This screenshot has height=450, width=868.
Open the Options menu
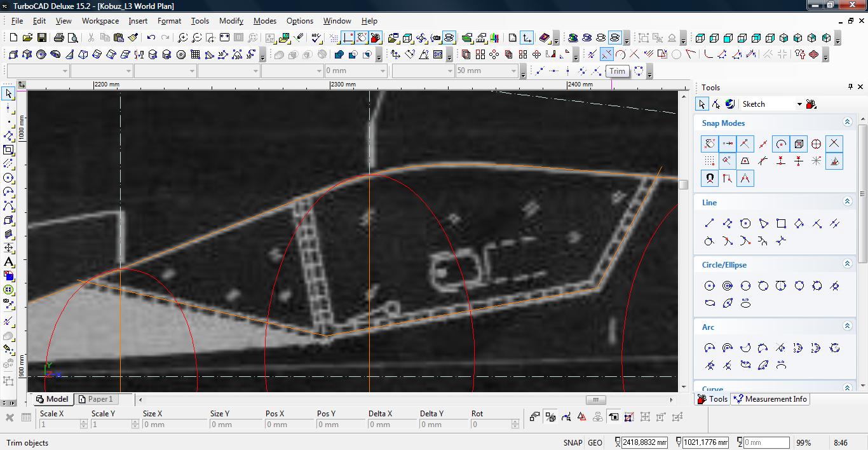point(300,20)
